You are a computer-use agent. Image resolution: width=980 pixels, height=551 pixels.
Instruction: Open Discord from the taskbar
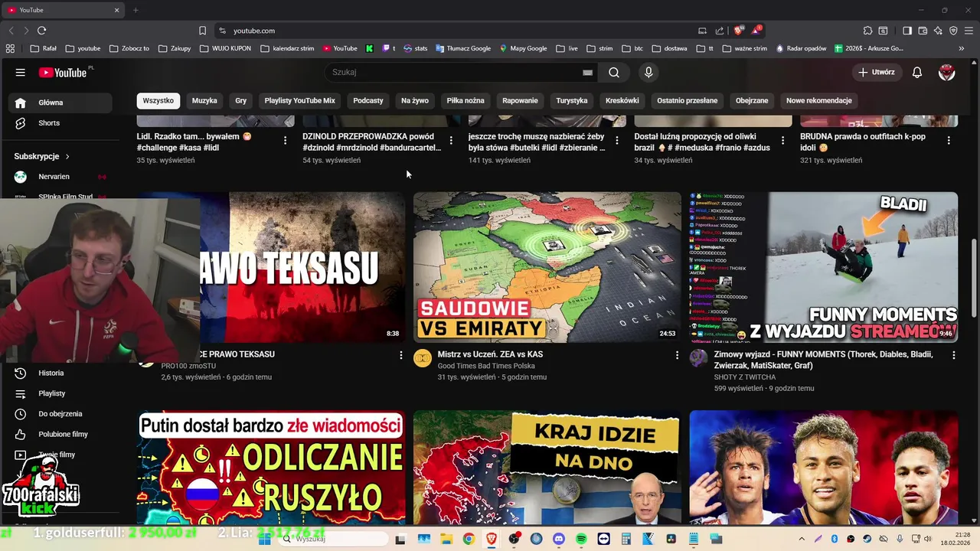click(558, 539)
